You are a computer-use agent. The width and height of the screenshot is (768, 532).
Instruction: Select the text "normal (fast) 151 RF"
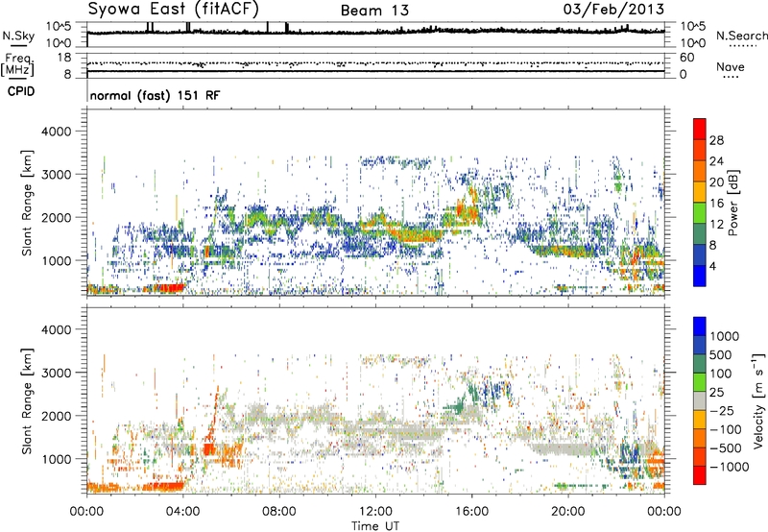coord(155,95)
